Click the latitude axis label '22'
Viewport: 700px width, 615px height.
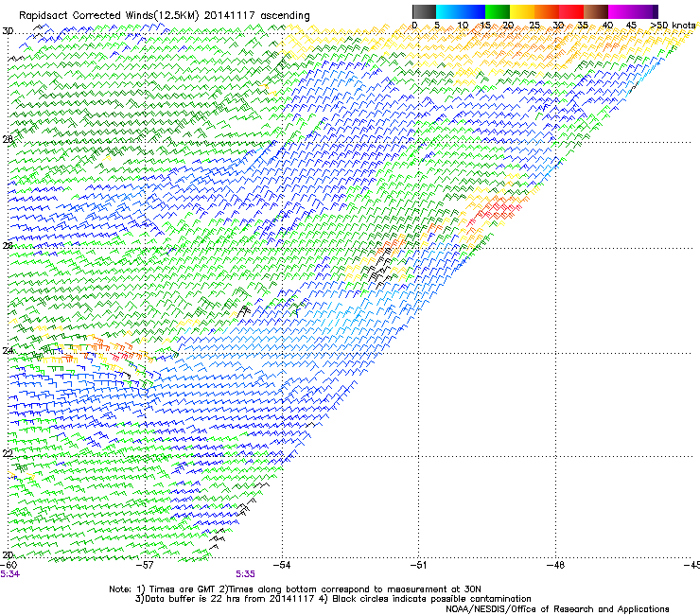(8, 453)
